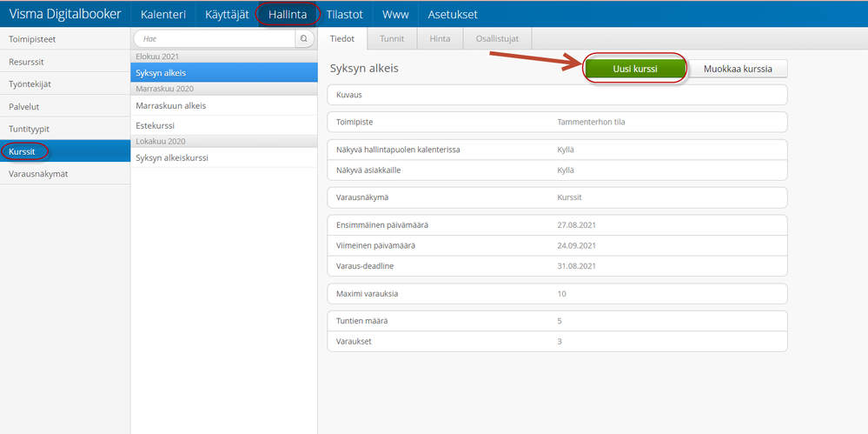Image resolution: width=868 pixels, height=434 pixels.
Task: Click the Lokakuu 2020 group header
Action: [x=224, y=141]
